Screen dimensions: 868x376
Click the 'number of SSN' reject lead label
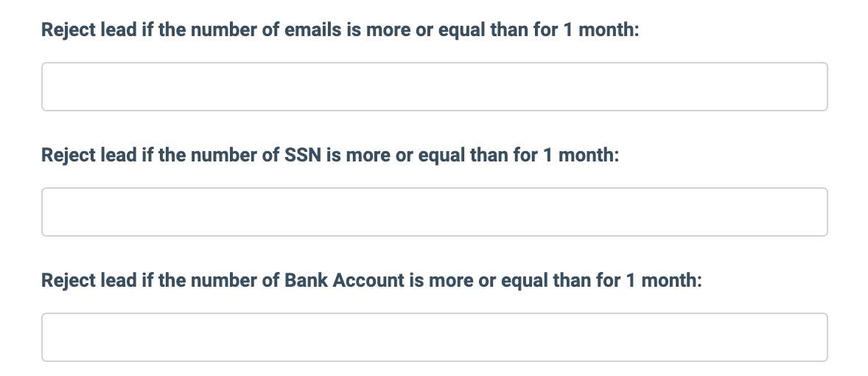click(330, 156)
